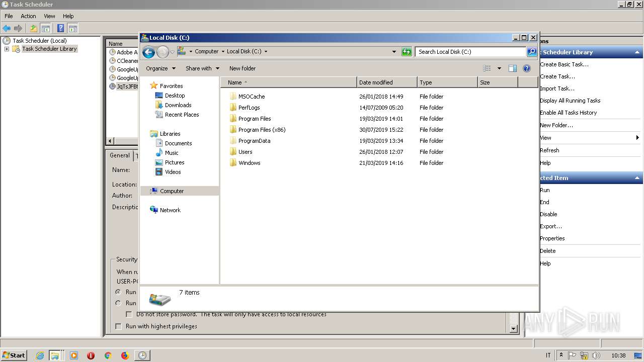Viewport: 644px width, 362px height.
Task: Click the Start button
Action: click(x=14, y=355)
